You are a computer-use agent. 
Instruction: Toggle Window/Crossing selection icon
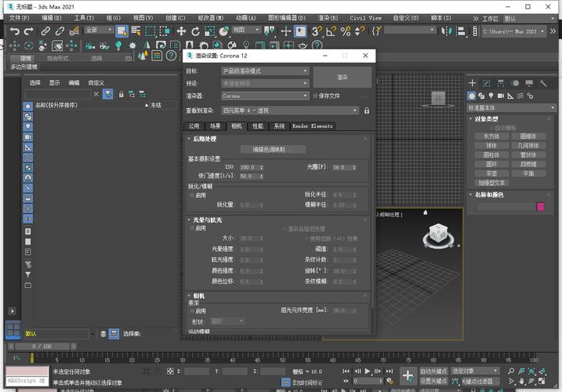[164, 31]
